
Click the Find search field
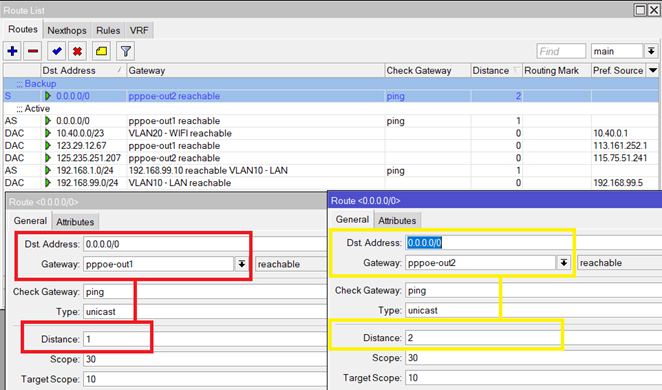561,51
